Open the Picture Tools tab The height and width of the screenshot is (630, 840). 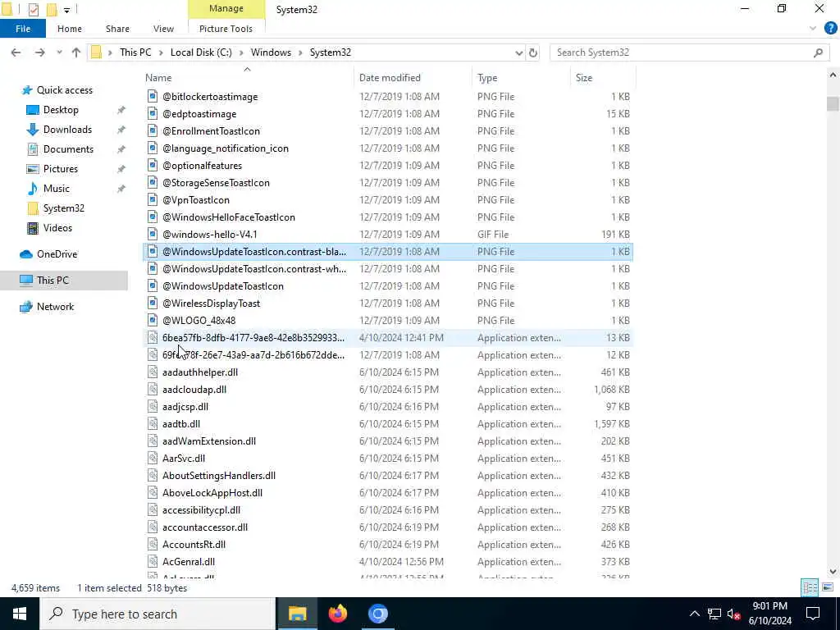226,29
